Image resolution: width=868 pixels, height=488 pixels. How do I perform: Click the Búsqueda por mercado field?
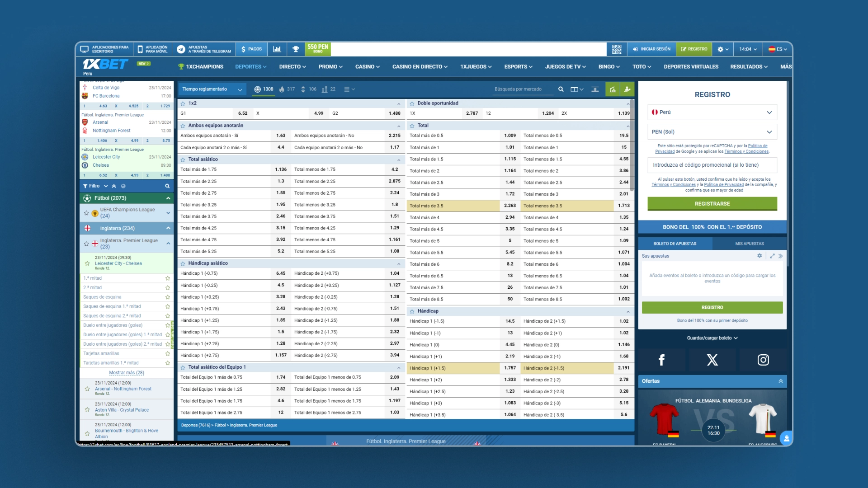tap(523, 89)
